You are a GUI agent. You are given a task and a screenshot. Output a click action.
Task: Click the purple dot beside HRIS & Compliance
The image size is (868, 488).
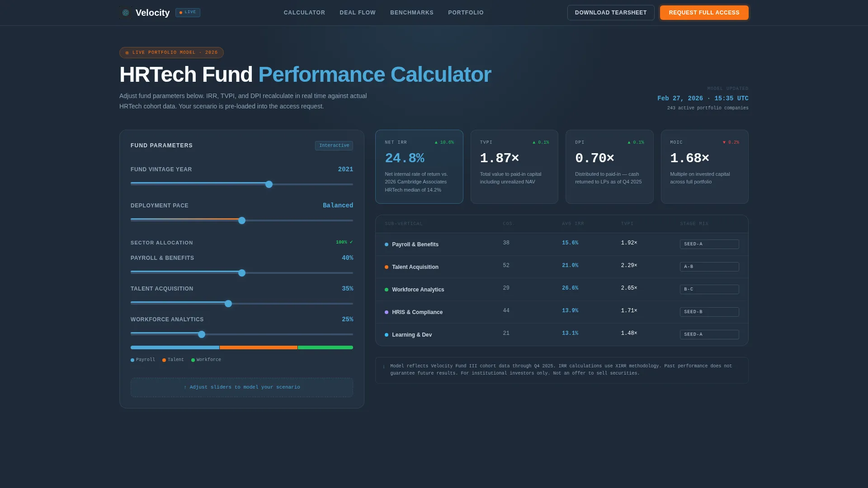pos(387,312)
